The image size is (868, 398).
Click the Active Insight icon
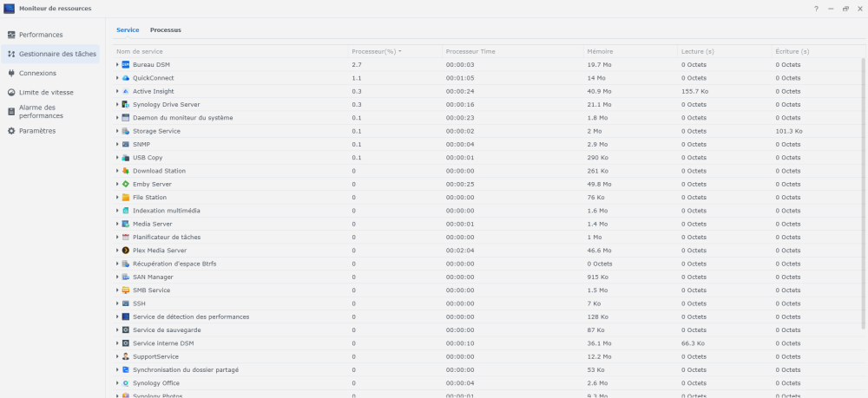[126, 91]
